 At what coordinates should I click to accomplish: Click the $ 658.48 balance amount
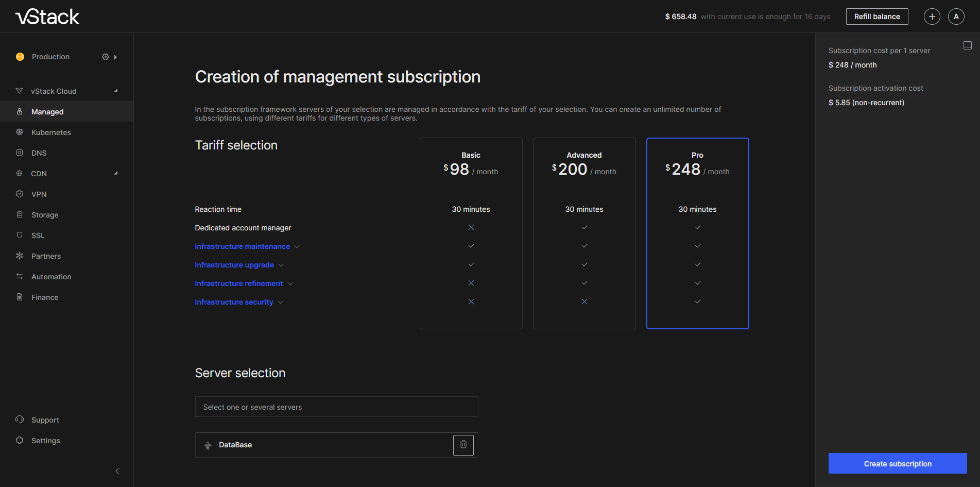coord(681,16)
